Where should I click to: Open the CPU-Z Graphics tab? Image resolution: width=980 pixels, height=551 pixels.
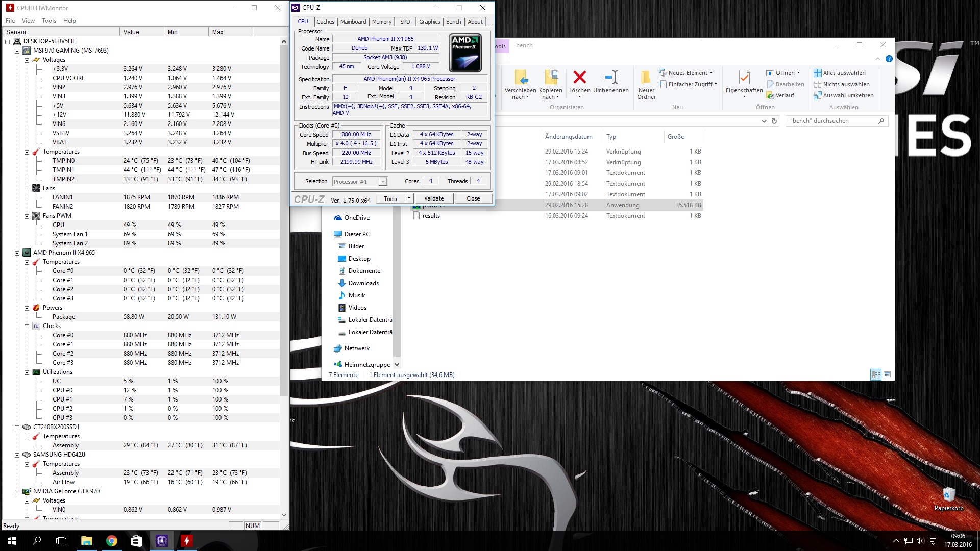click(x=429, y=22)
